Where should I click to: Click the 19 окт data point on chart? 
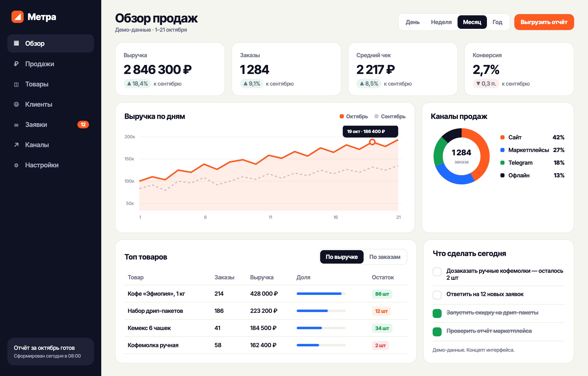372,142
